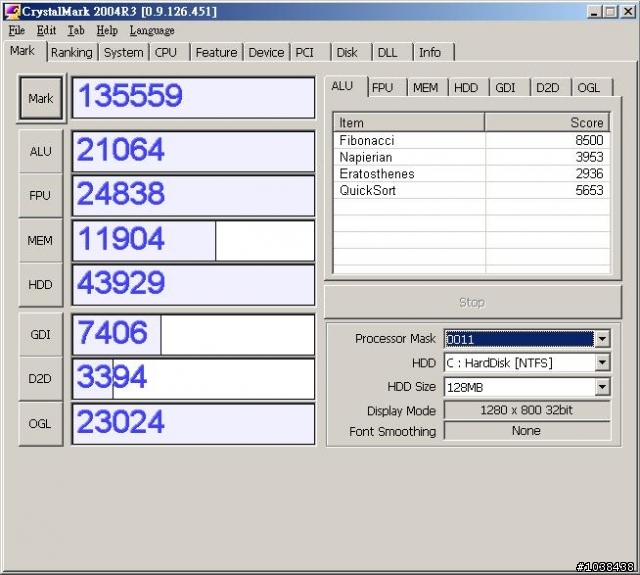640x575 pixels.
Task: Switch to the Ranking tab
Action: coord(72,53)
